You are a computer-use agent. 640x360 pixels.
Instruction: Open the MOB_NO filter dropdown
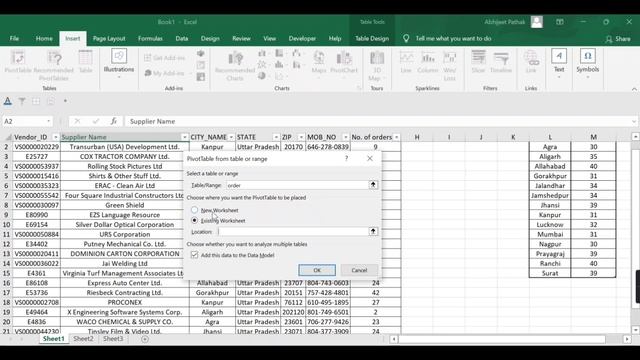[346, 137]
